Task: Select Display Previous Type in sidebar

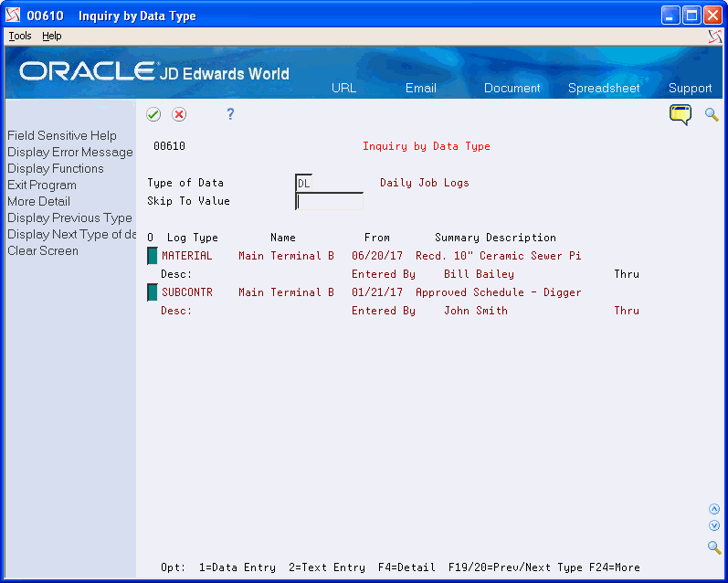Action: click(69, 217)
